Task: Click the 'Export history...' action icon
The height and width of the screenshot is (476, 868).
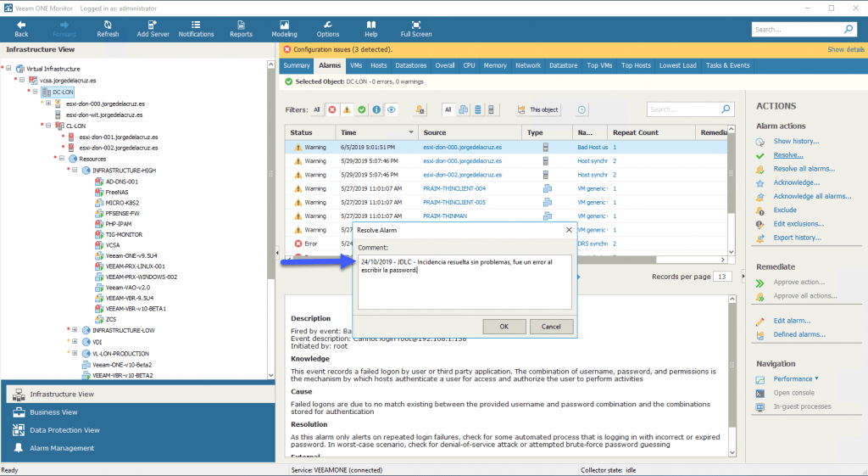Action: point(760,238)
